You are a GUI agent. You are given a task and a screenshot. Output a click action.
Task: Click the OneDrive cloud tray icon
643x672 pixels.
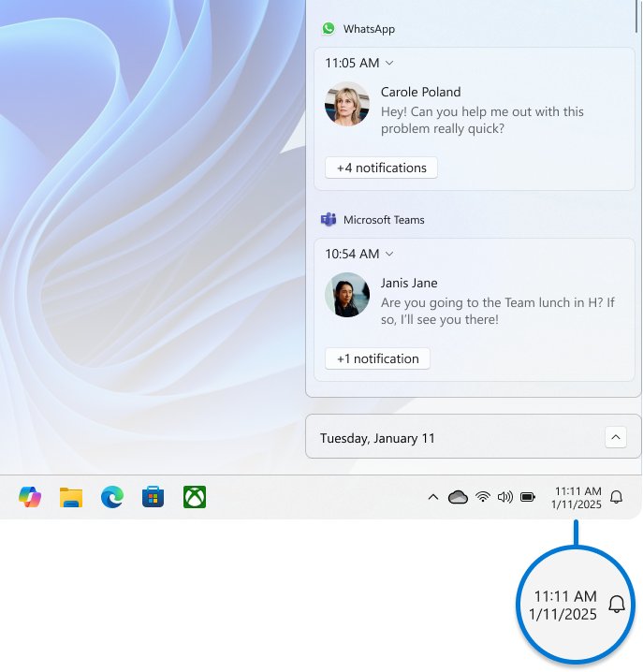(458, 497)
